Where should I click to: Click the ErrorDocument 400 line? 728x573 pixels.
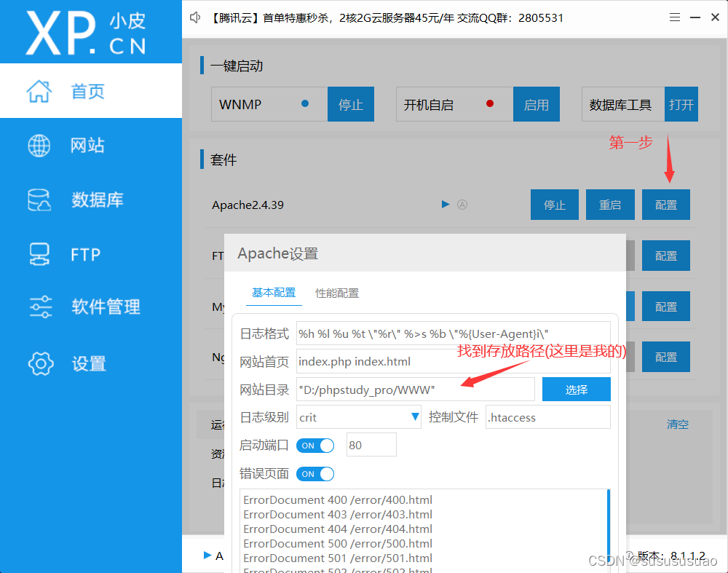[338, 499]
